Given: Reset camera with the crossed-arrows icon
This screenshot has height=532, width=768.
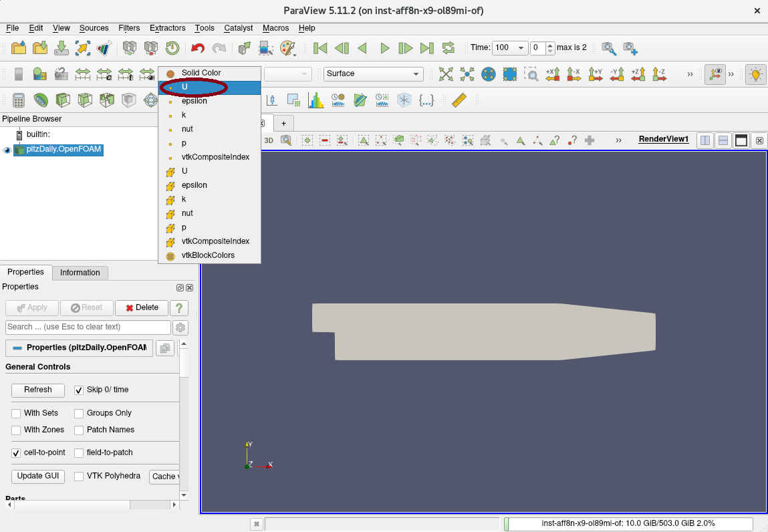Looking at the screenshot, I should tap(446, 74).
